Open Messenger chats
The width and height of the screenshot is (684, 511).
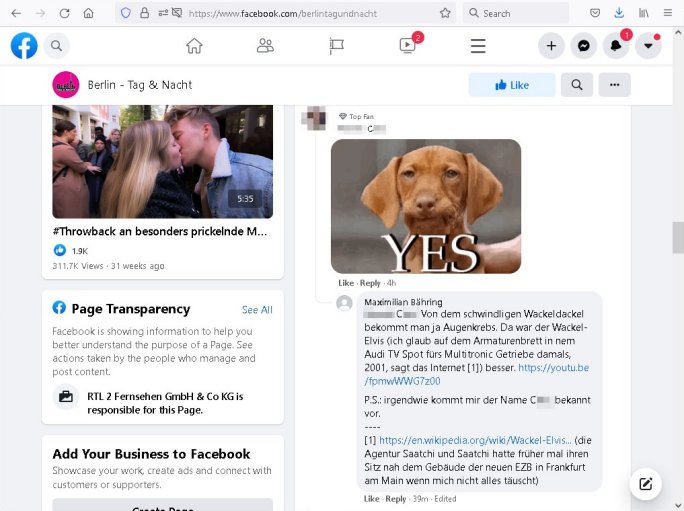[584, 45]
